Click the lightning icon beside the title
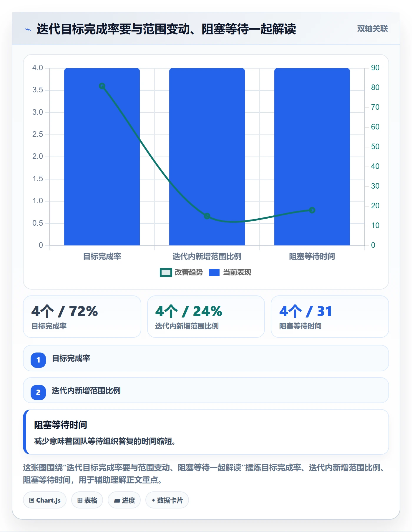 [x=28, y=29]
